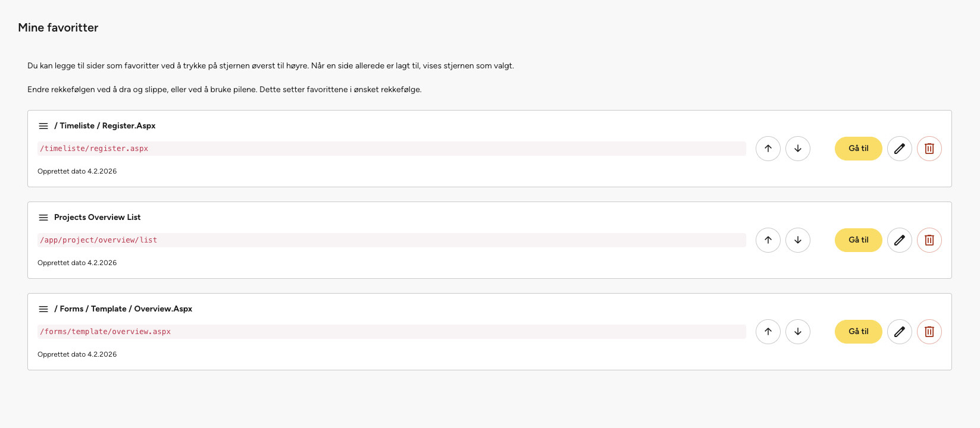Move Timeliste Register favorite up
The image size is (980, 428).
pos(768,149)
